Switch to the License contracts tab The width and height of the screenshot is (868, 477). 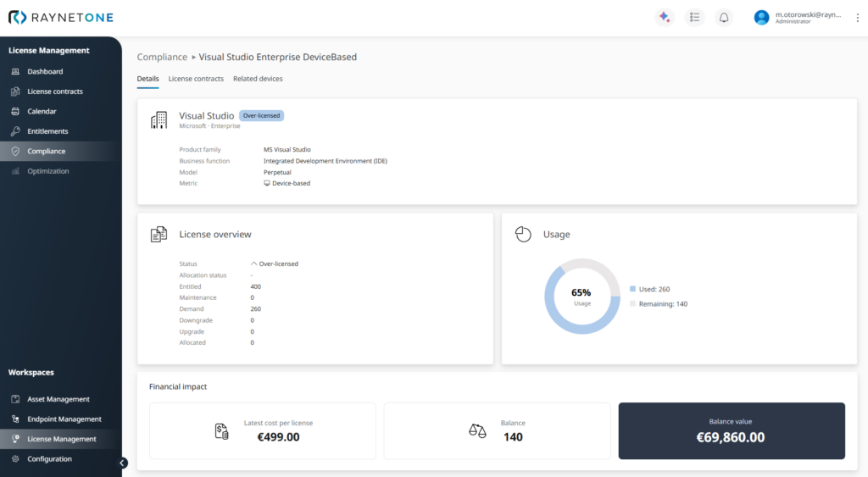pos(196,79)
